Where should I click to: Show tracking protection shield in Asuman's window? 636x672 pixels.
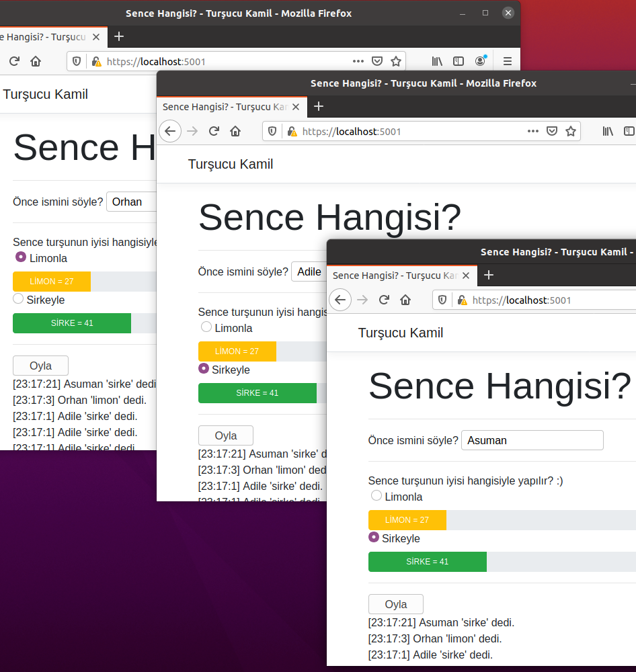click(x=444, y=300)
